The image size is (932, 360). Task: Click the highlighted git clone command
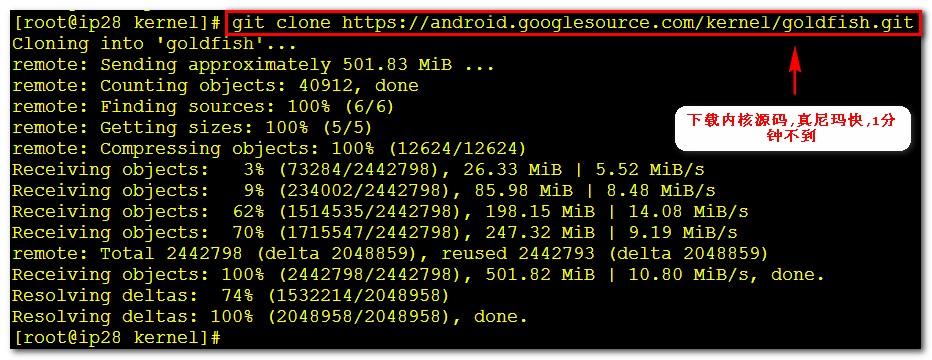click(x=572, y=23)
